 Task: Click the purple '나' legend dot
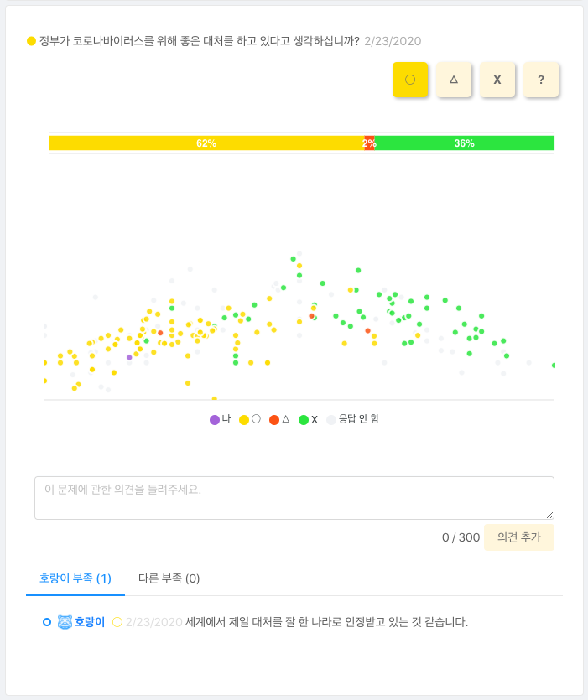[x=215, y=420]
